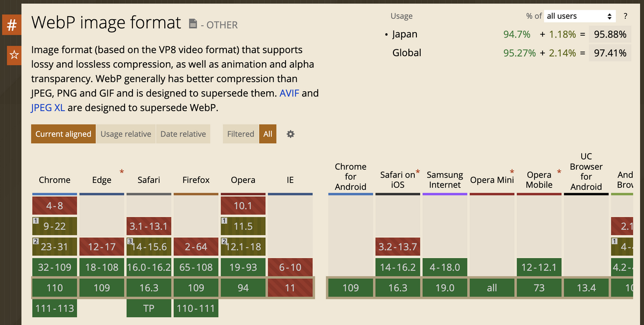644x325 pixels.
Task: Open the all users dropdown
Action: click(x=580, y=16)
